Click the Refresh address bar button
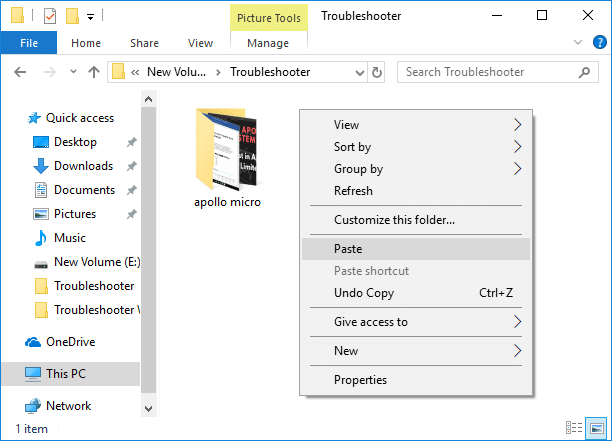 click(x=377, y=72)
